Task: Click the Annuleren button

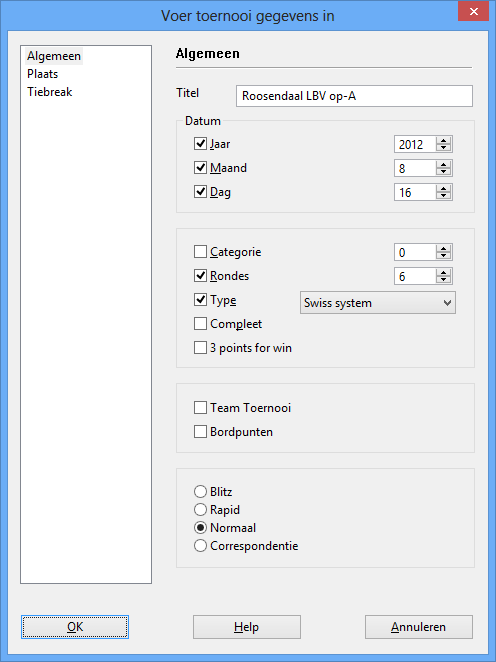Action: [419, 627]
